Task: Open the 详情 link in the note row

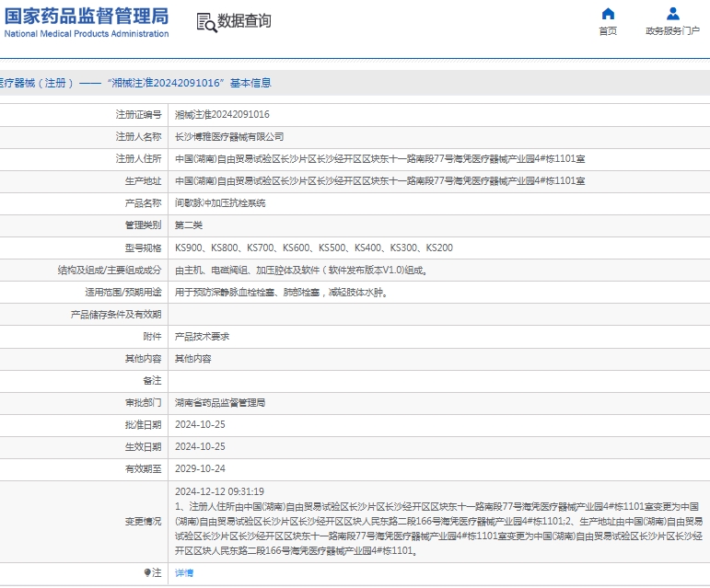Action: pos(184,573)
